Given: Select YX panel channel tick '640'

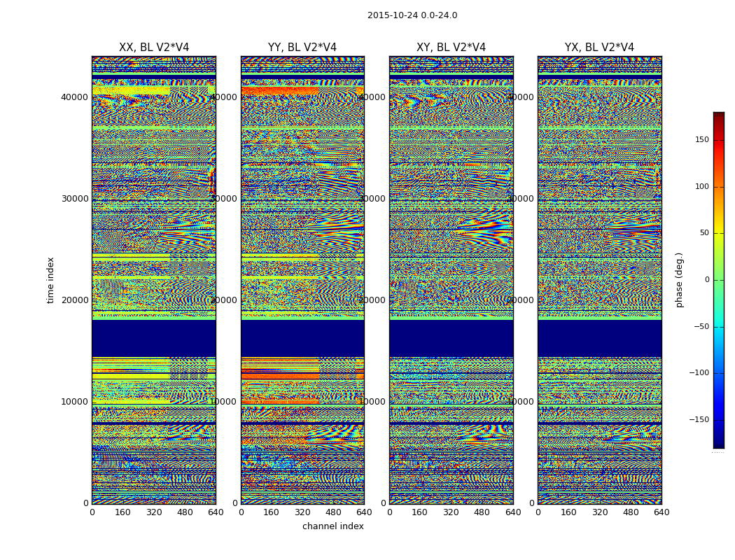Looking at the screenshot, I should click(661, 512).
